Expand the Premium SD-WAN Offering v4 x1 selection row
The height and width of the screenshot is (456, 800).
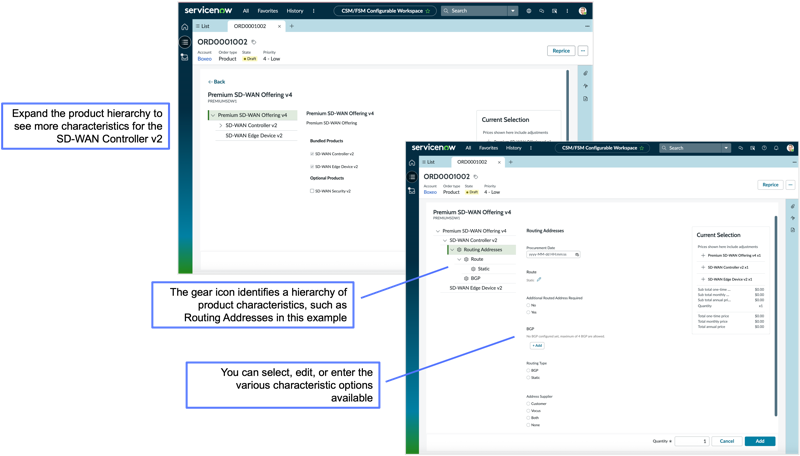[x=703, y=256]
